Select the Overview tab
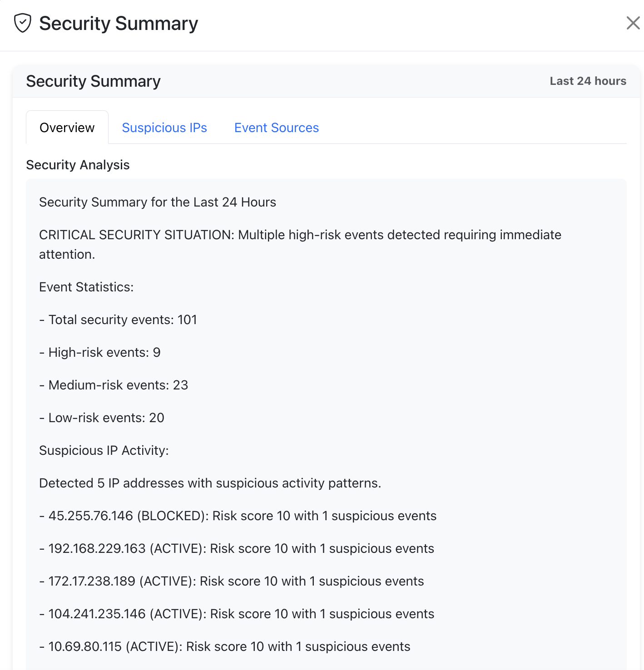This screenshot has height=670, width=644. 67,128
